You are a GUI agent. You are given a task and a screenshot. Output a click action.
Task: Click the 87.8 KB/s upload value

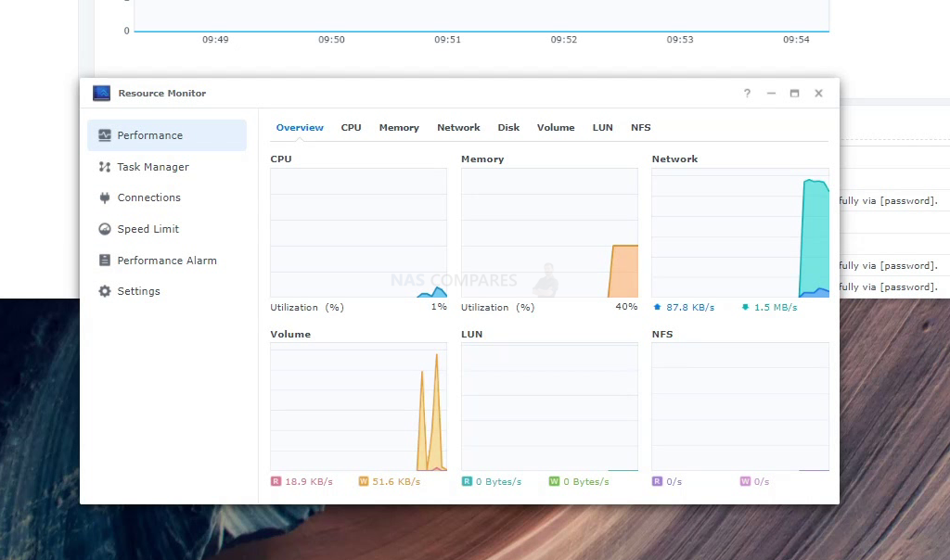point(690,308)
